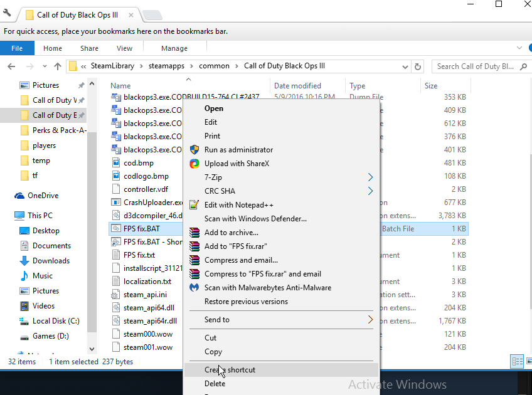Switch to details view layout icon
Image resolution: width=532 pixels, height=395 pixels.
[x=517, y=361]
